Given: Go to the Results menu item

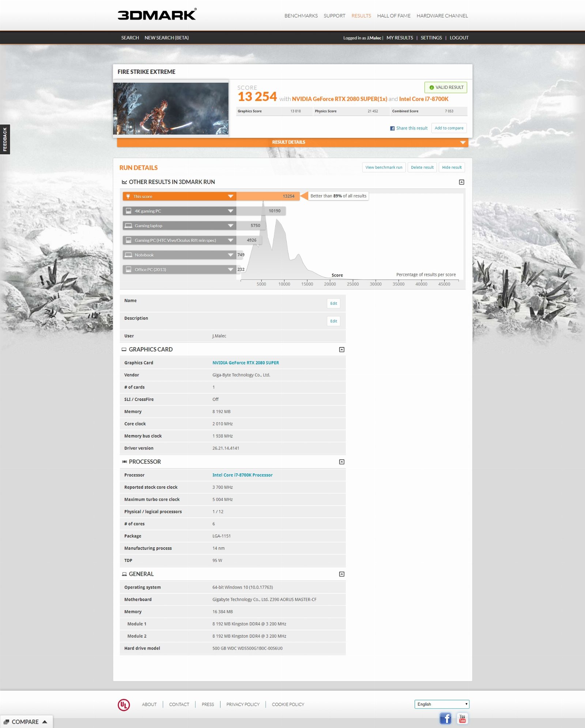Looking at the screenshot, I should tap(361, 16).
